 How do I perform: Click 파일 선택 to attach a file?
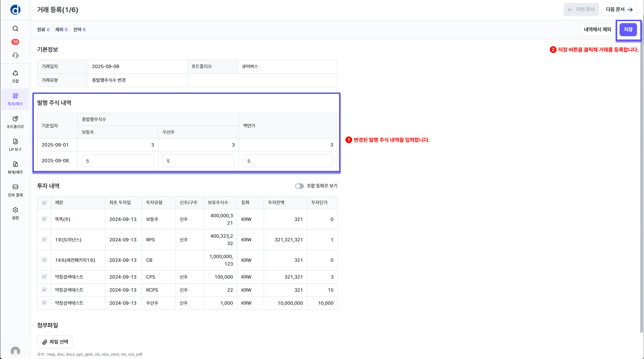(x=55, y=342)
